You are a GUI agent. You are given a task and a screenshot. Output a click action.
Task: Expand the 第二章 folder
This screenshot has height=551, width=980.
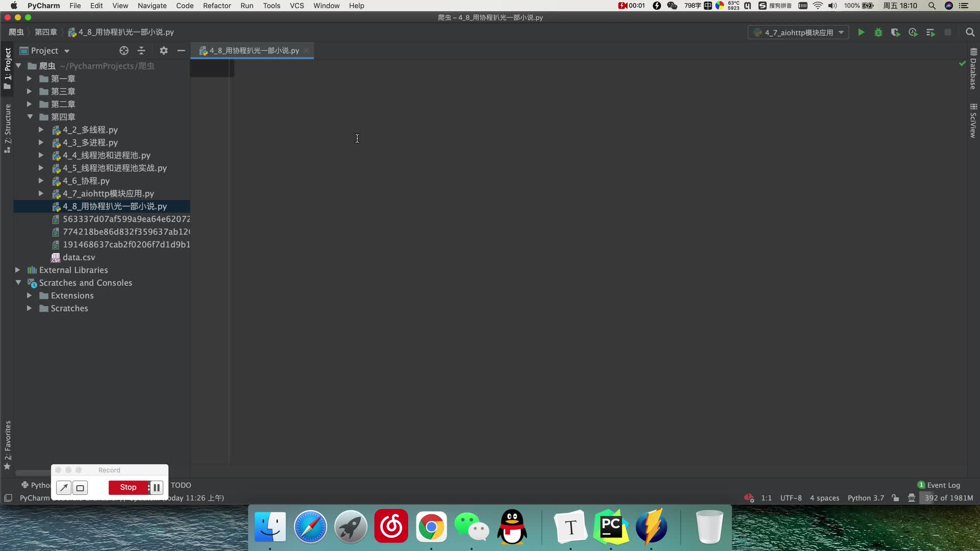click(29, 104)
